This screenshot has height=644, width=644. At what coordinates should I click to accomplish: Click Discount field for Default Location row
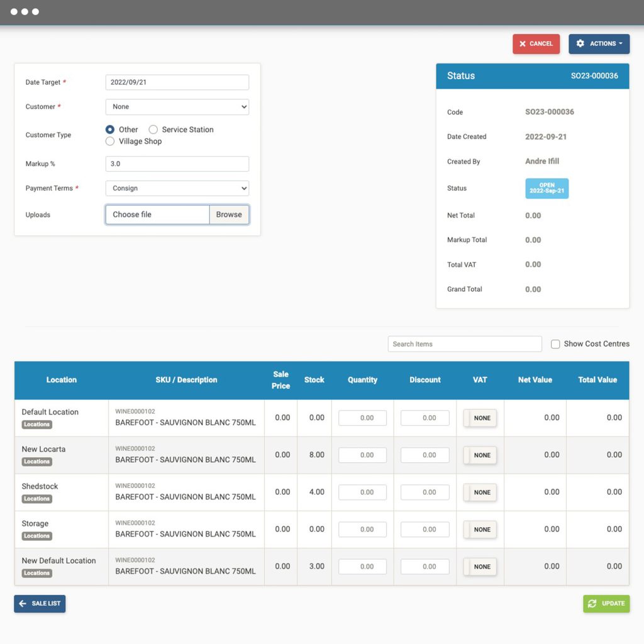coord(425,418)
